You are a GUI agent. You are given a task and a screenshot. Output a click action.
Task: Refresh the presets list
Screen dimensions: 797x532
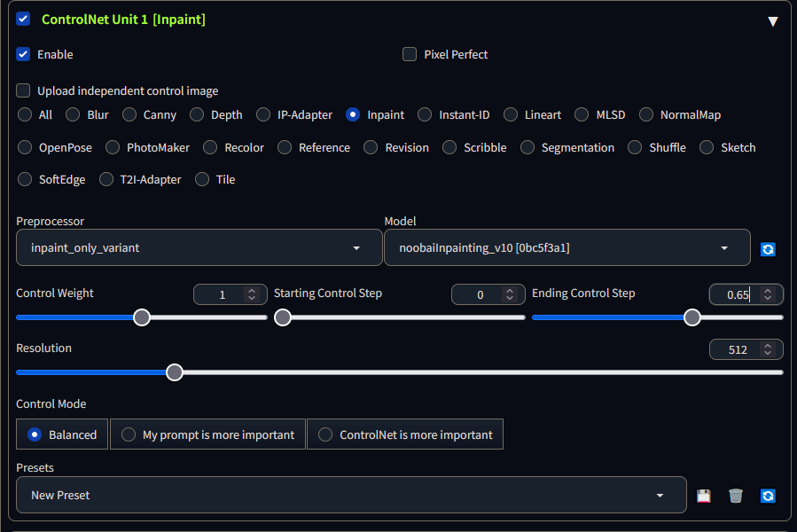[768, 496]
